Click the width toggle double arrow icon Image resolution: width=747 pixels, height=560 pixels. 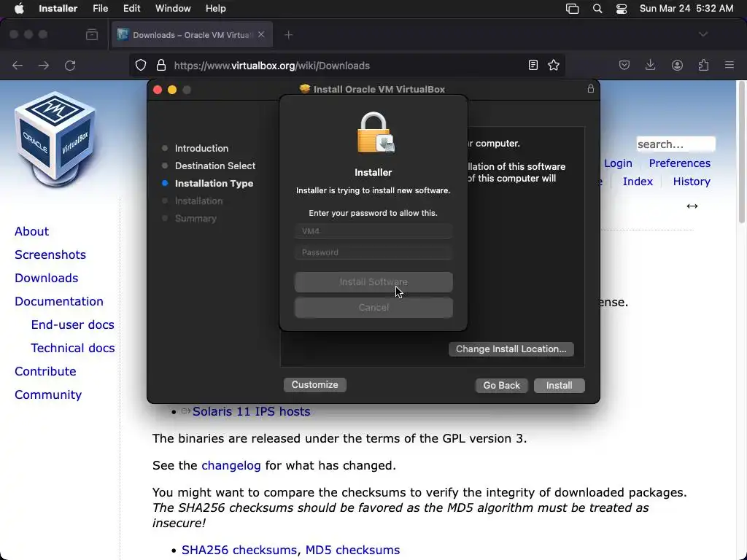[692, 206]
